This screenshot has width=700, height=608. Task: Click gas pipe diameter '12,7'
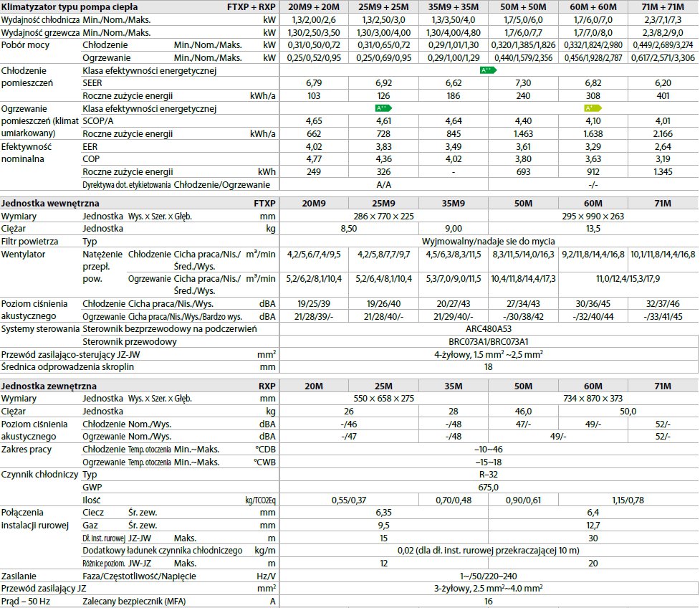pyautogui.click(x=593, y=526)
